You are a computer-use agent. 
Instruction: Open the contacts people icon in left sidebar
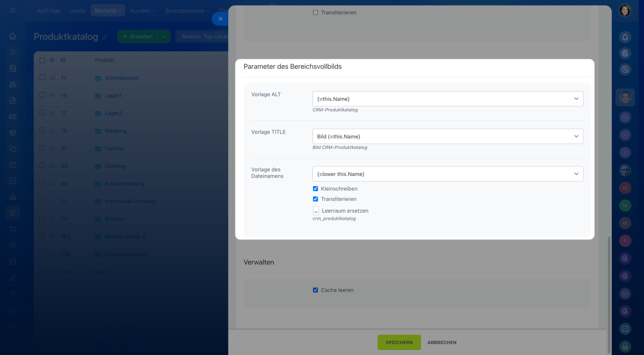13,84
